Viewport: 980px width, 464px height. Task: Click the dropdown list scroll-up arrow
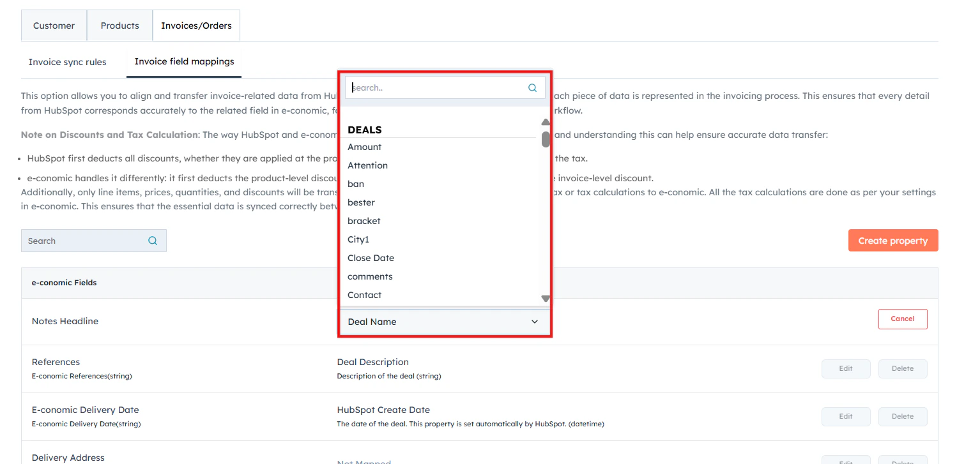pyautogui.click(x=546, y=122)
